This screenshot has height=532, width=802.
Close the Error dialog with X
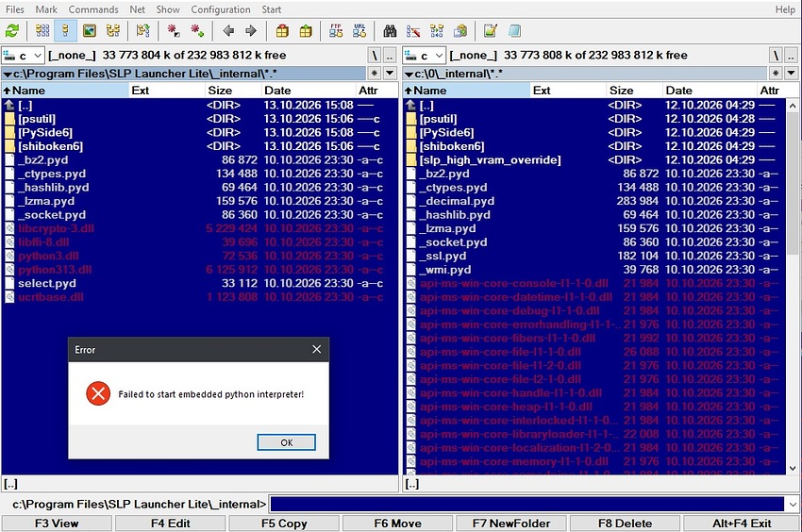click(x=317, y=349)
